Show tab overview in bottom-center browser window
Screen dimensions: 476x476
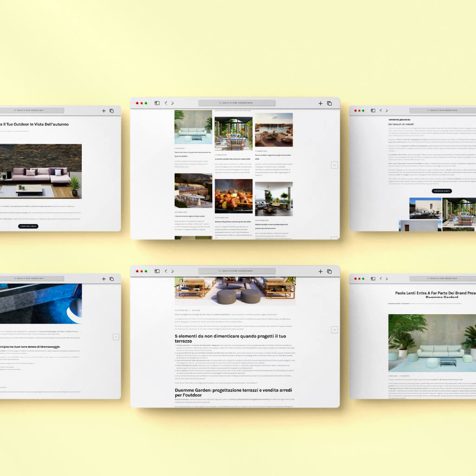(x=329, y=271)
